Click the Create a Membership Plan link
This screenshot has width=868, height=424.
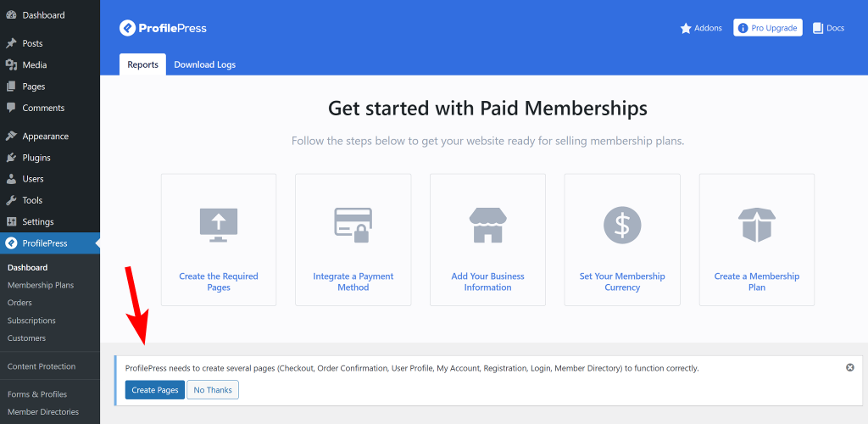point(757,282)
